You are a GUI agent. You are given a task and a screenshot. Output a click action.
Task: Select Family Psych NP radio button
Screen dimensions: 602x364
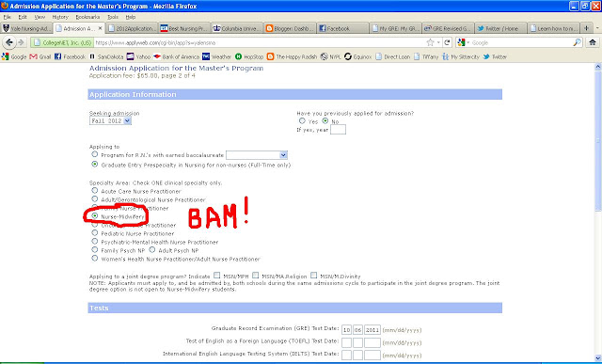coord(94,249)
